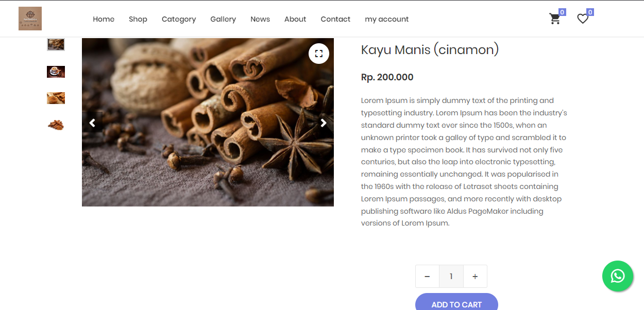The image size is (644, 310).
Task: Click the fullscreen image expand icon
Action: coord(319,54)
